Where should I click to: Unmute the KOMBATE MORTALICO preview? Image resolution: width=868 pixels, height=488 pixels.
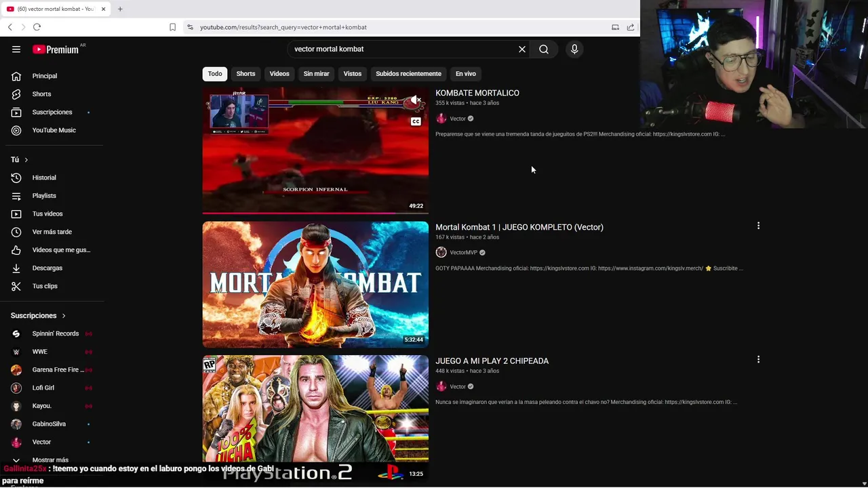click(x=416, y=100)
